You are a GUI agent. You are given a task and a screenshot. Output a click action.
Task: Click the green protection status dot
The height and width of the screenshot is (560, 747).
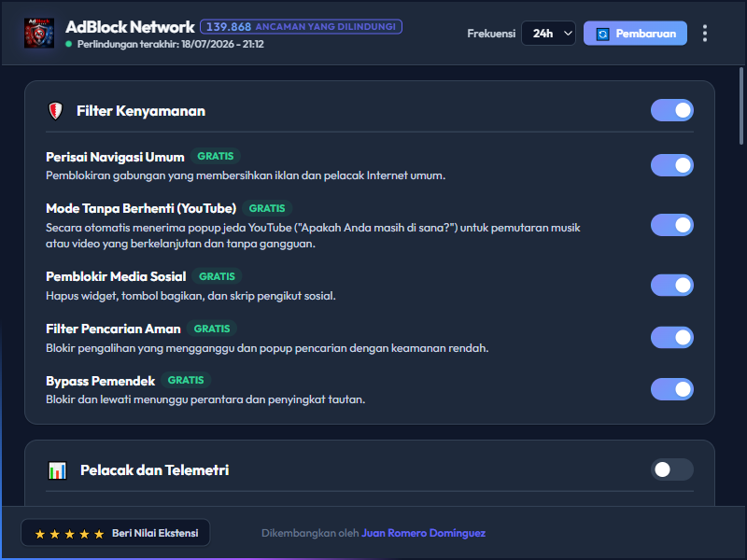coord(68,44)
